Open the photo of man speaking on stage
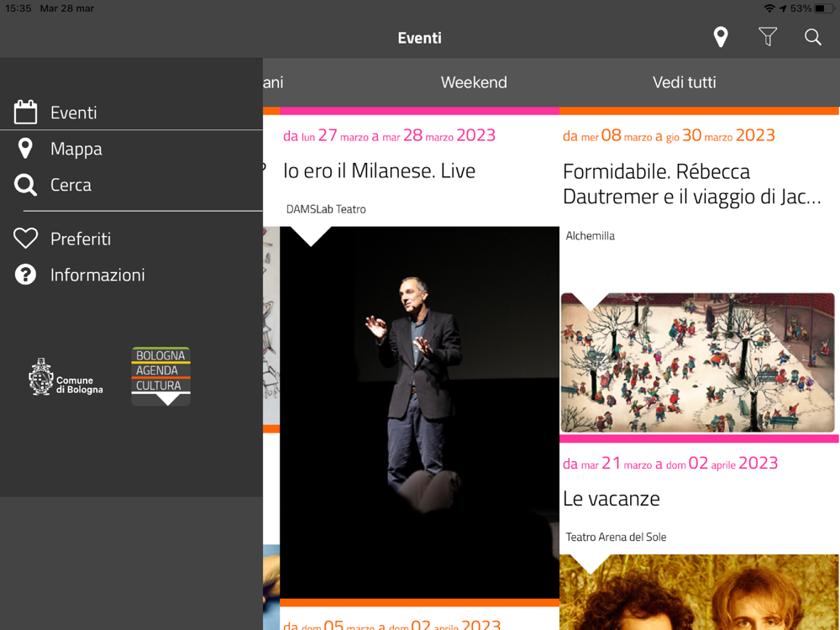This screenshot has width=840, height=630. click(x=419, y=412)
